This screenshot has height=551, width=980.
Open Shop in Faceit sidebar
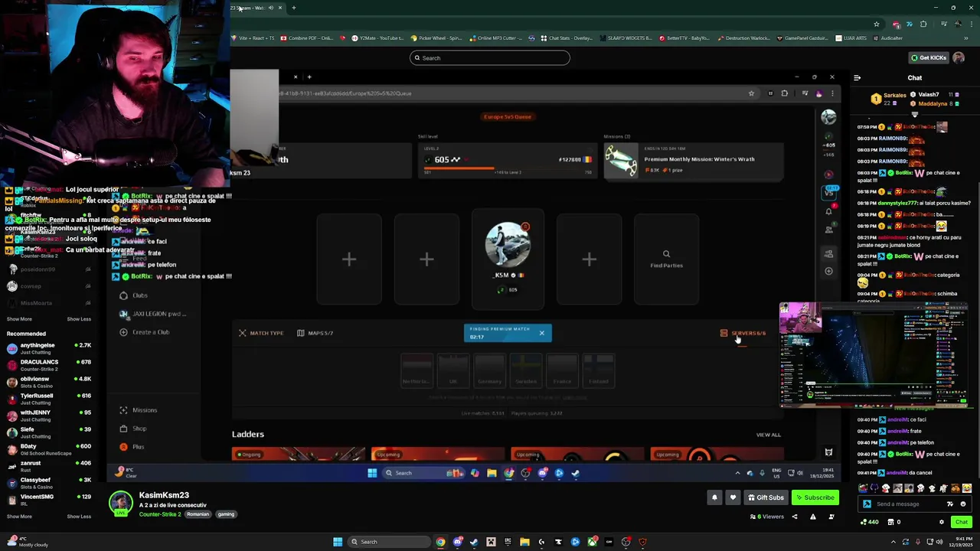(x=133, y=429)
